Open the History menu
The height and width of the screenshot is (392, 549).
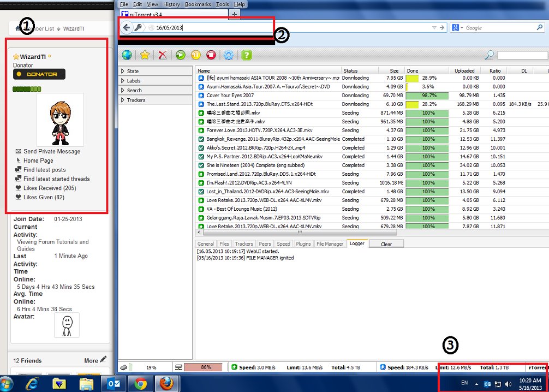click(x=171, y=4)
